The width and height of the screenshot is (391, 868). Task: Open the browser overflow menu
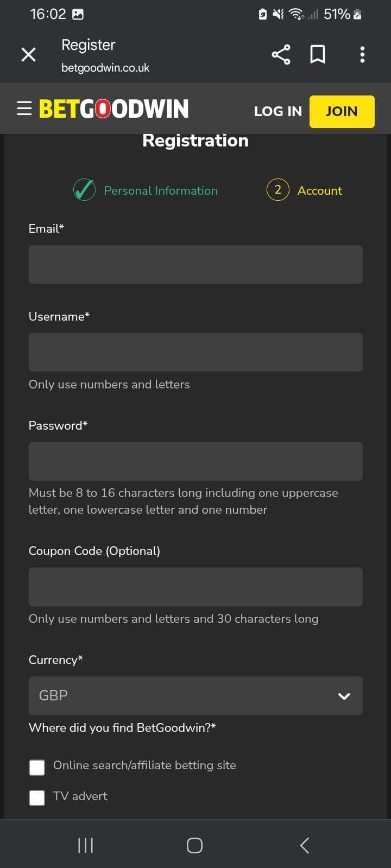coord(362,54)
